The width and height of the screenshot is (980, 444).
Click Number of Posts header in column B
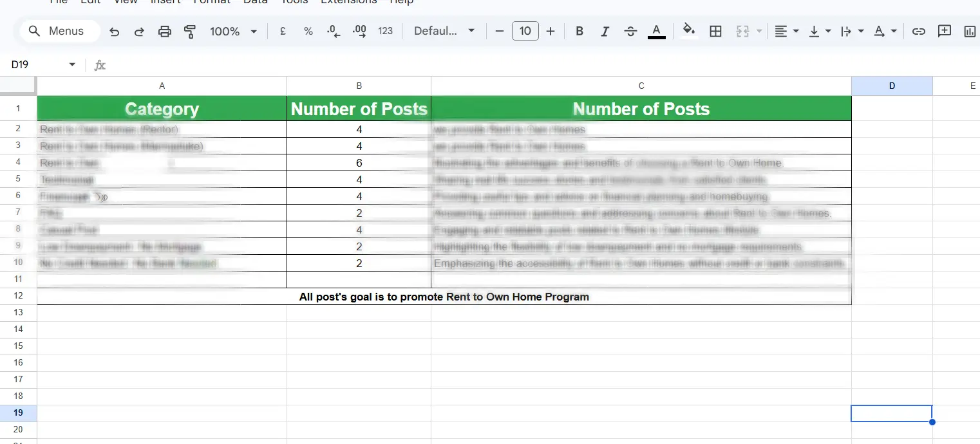[x=359, y=109]
